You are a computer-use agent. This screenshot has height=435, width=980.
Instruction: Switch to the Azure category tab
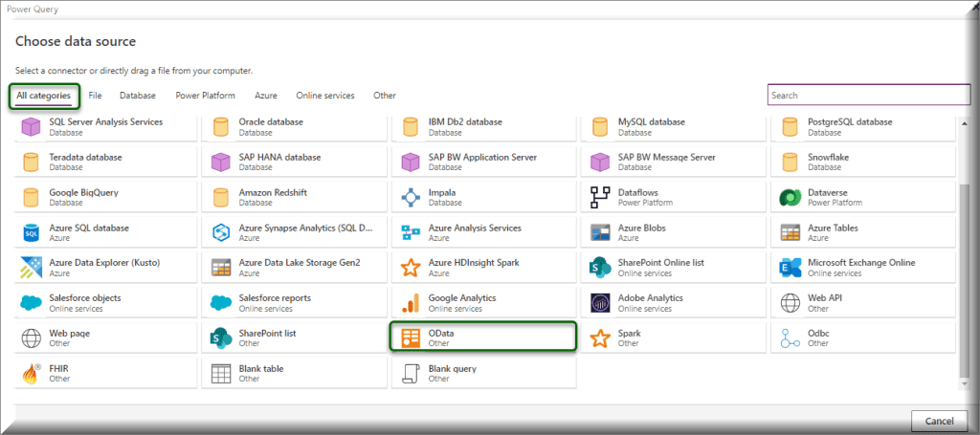tap(266, 96)
